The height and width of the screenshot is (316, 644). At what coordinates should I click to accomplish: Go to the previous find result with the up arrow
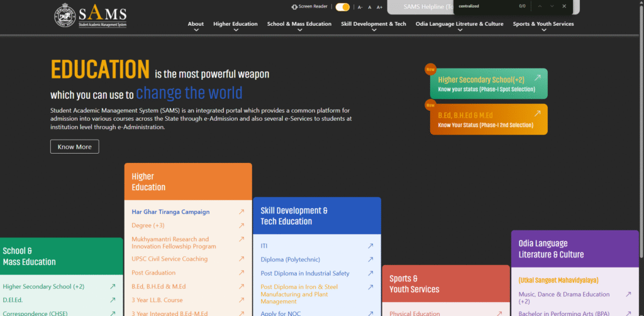(x=540, y=6)
